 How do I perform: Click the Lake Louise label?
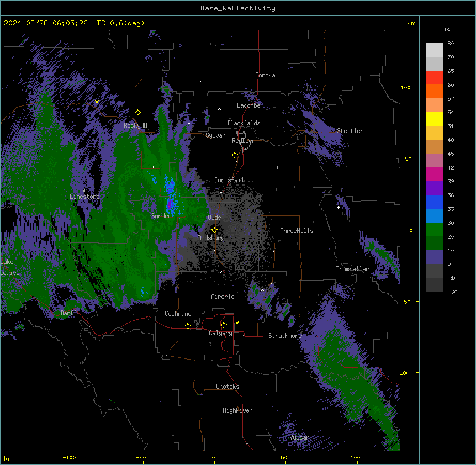(x=10, y=267)
